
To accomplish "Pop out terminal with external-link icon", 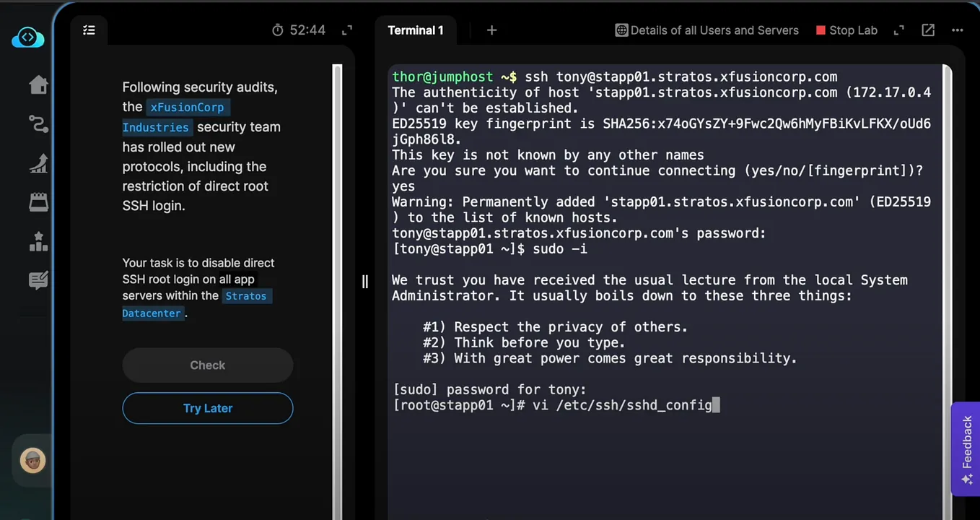I will point(928,30).
